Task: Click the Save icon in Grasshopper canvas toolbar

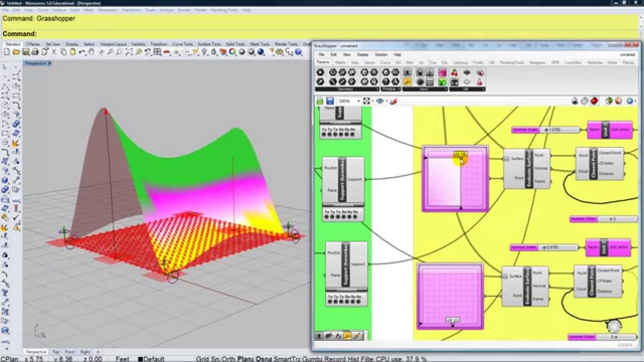Action: (x=330, y=101)
